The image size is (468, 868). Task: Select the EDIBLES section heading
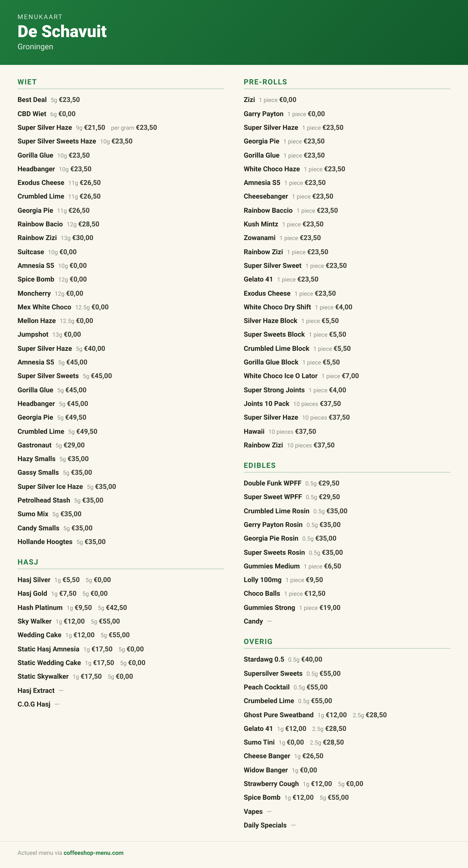(x=260, y=465)
